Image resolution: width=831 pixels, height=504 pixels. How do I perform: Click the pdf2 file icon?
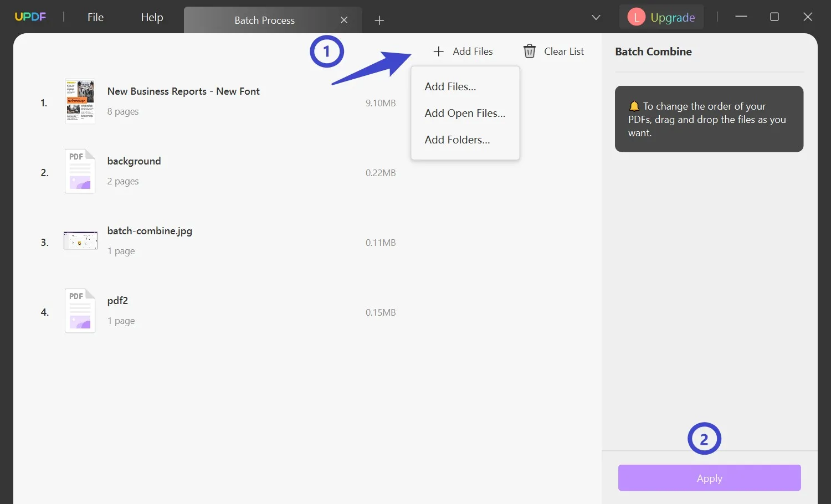tap(80, 310)
